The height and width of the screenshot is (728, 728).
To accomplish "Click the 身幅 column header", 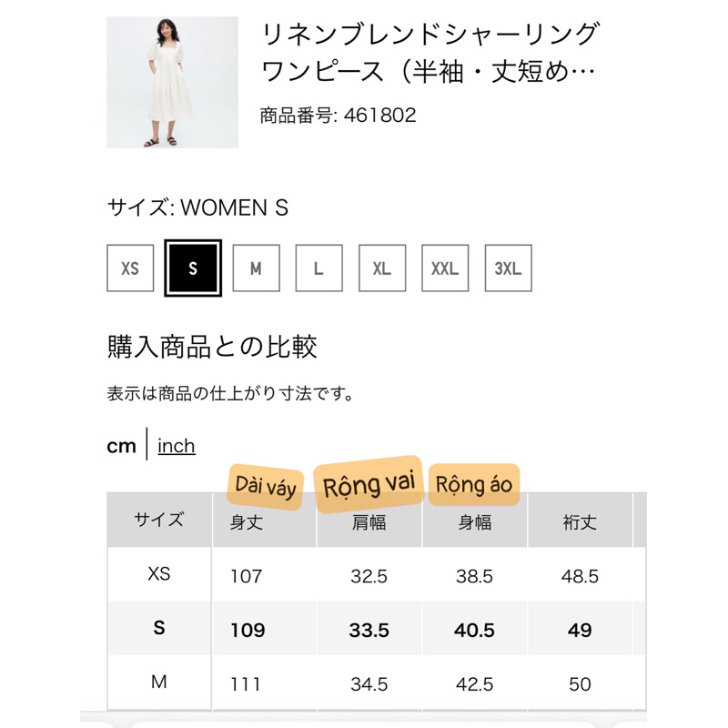I will tap(475, 522).
